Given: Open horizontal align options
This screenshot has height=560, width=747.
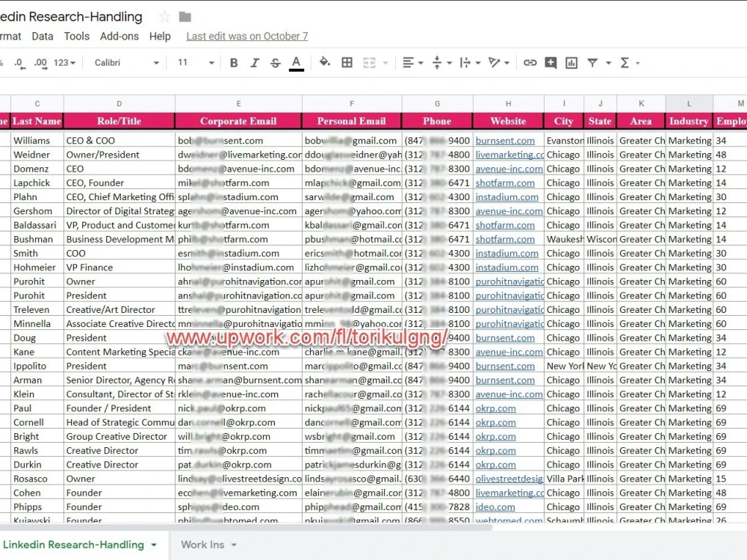Looking at the screenshot, I should 412,63.
